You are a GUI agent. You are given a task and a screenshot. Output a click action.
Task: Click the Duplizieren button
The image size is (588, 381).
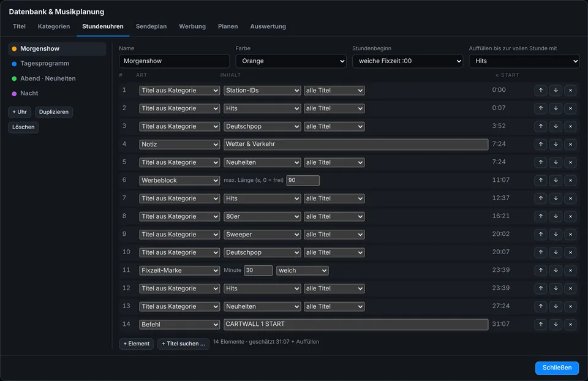54,111
